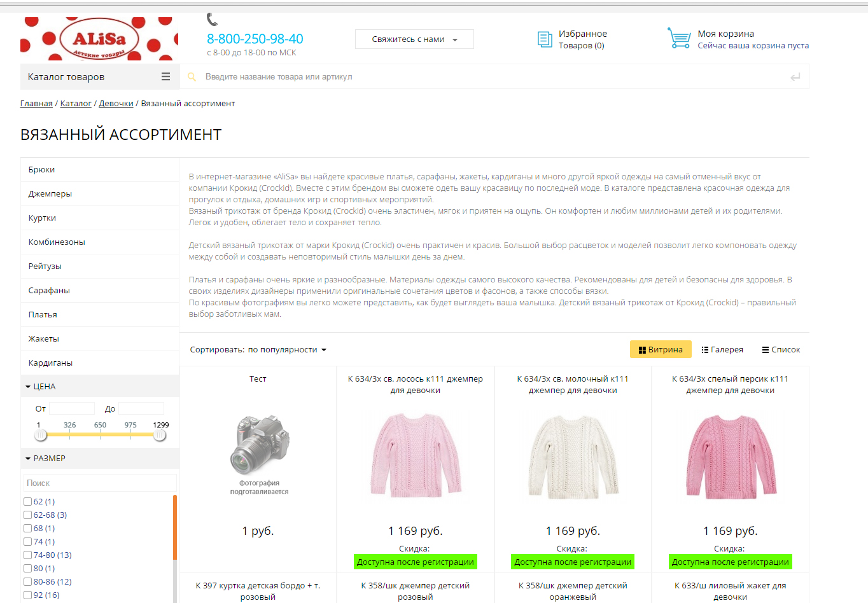The width and height of the screenshot is (868, 603).
Task: Check the size 62 (1) checkbox
Action: pyautogui.click(x=27, y=502)
